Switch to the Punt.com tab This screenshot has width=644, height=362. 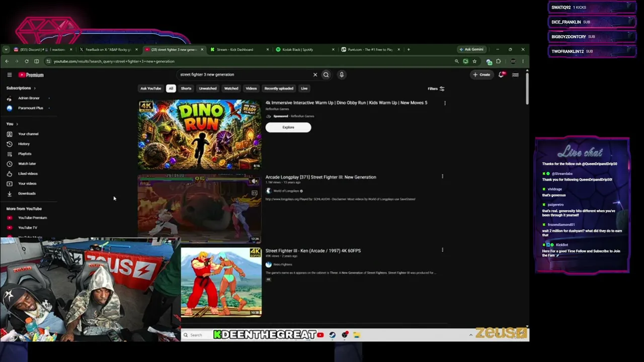tap(370, 50)
